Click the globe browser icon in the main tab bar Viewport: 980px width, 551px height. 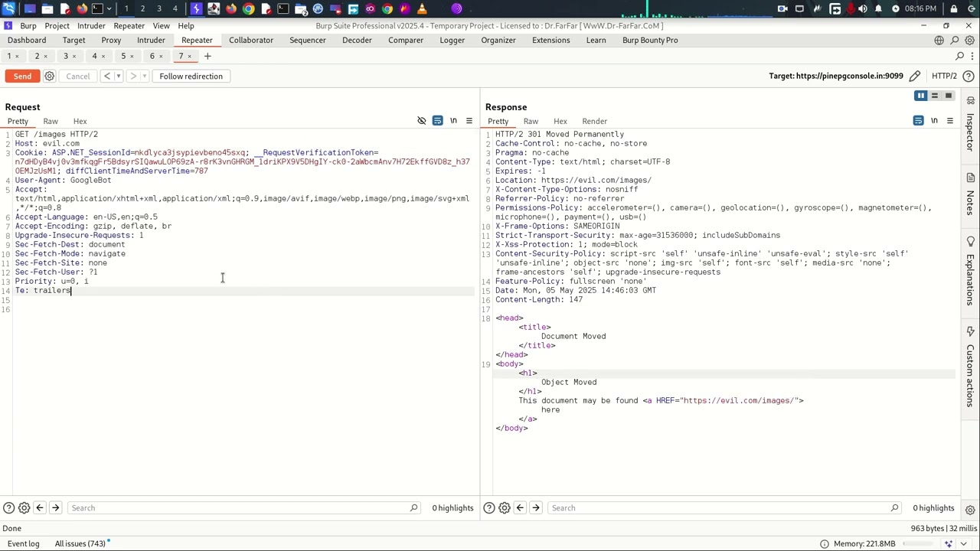[939, 41]
